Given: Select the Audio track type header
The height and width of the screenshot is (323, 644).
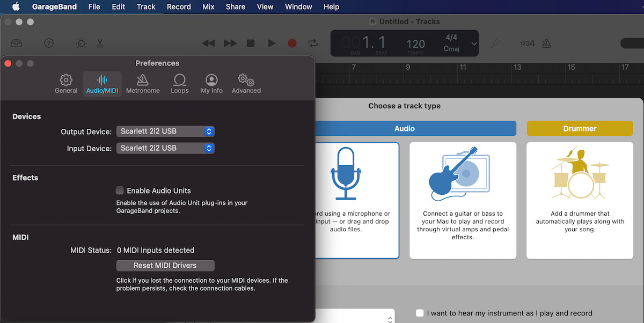Looking at the screenshot, I should click(x=405, y=128).
